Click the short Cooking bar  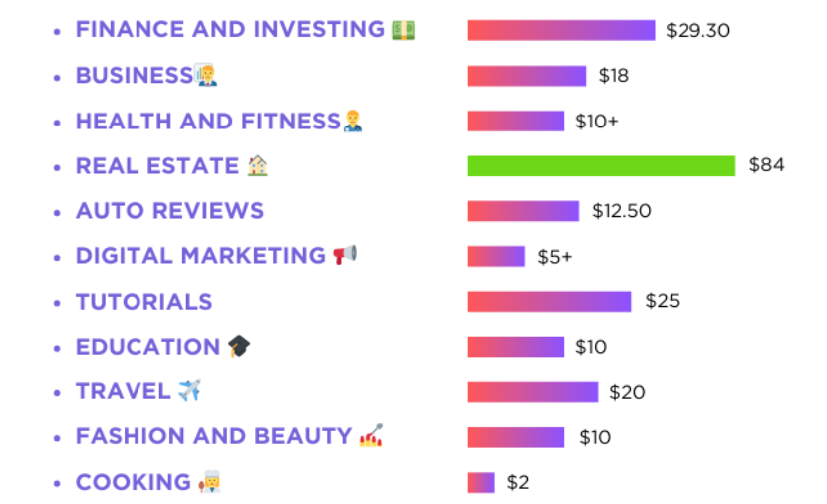481,483
